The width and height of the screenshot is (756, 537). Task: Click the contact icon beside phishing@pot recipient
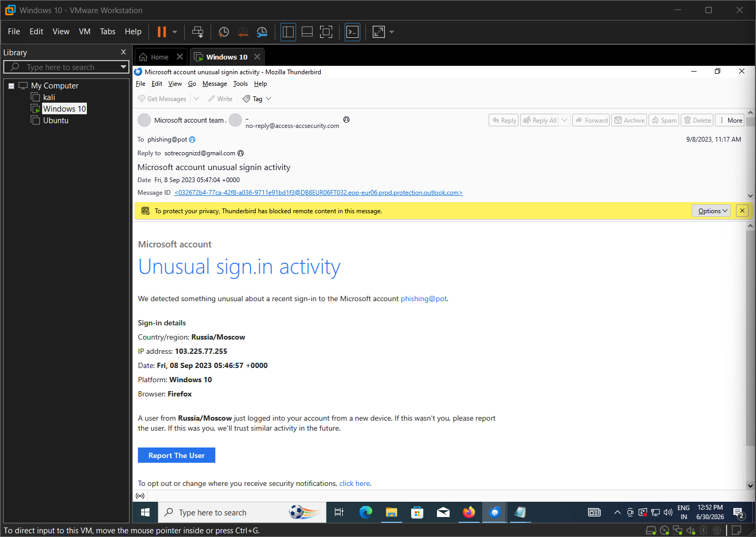coord(192,140)
